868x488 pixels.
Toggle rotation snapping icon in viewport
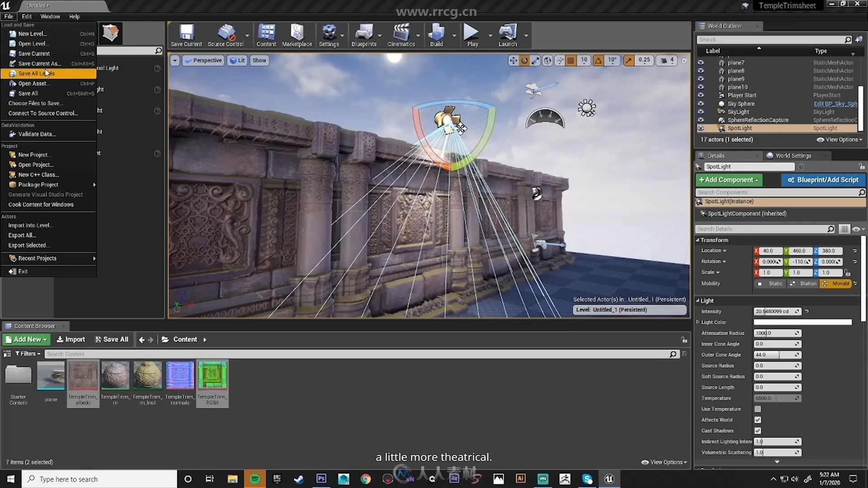598,60
